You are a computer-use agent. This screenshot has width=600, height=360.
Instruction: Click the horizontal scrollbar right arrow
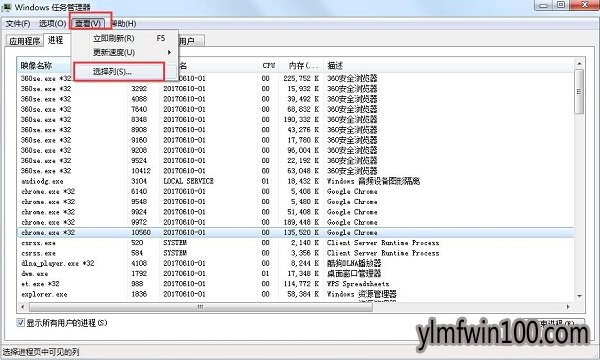(568, 307)
